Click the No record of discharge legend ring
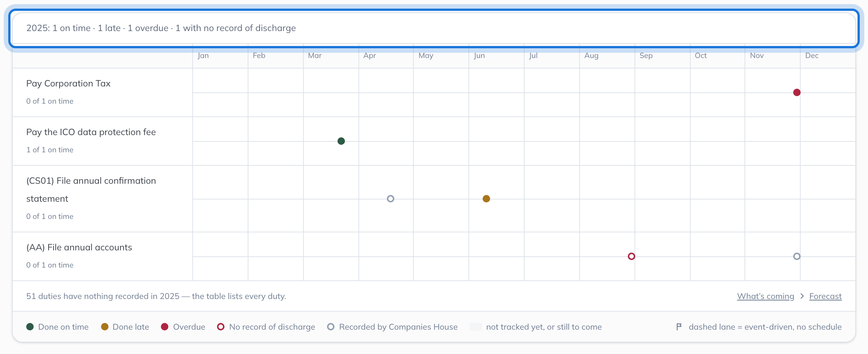868x354 pixels. [221, 327]
